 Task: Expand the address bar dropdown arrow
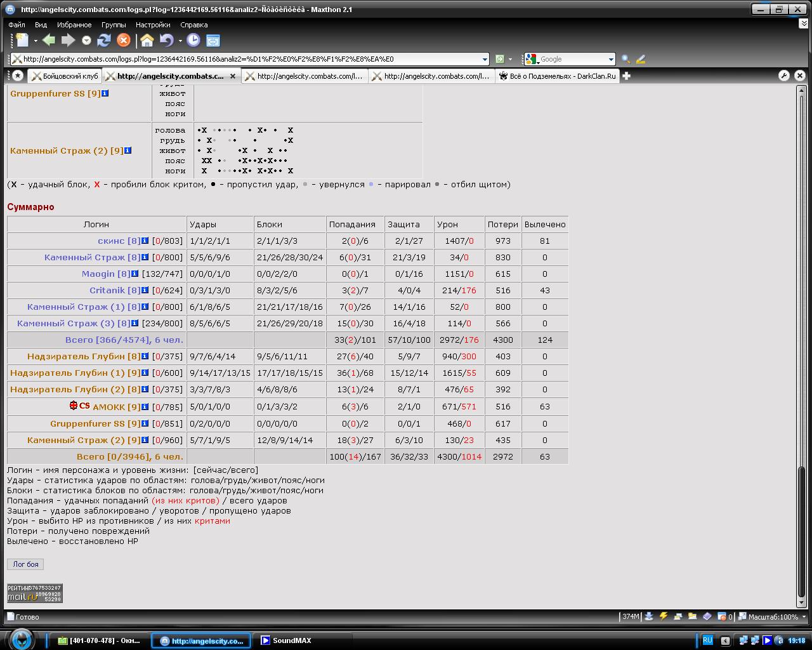[485, 60]
